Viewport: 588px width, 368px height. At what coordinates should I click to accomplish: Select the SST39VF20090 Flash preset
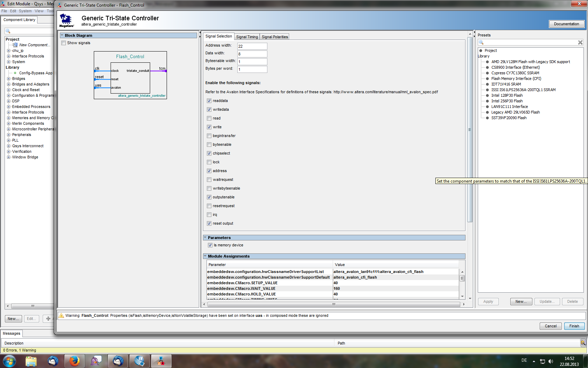coord(509,118)
